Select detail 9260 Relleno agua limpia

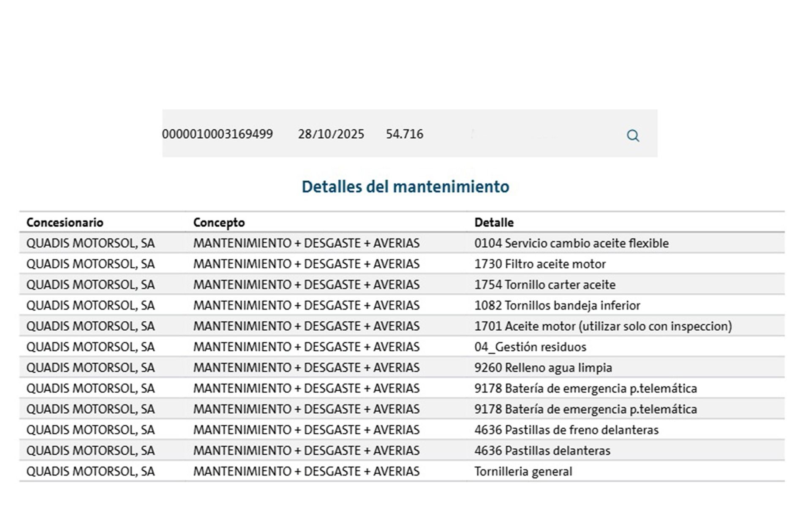pos(543,368)
